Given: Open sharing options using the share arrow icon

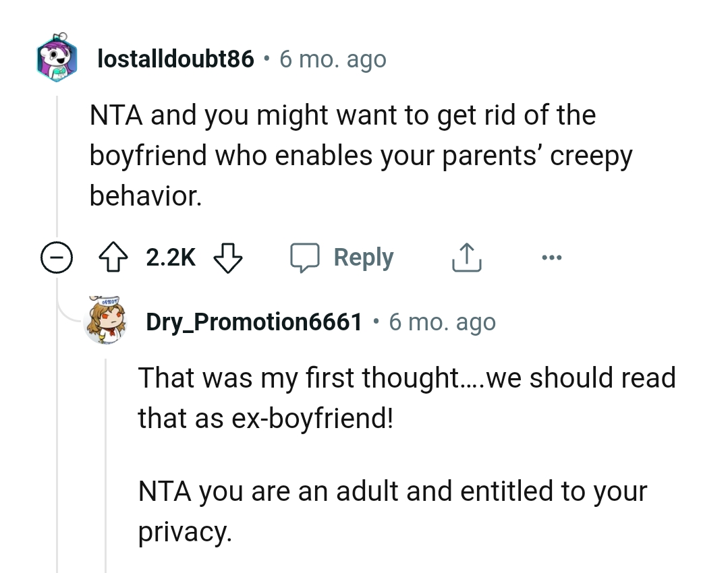Looking at the screenshot, I should (466, 257).
